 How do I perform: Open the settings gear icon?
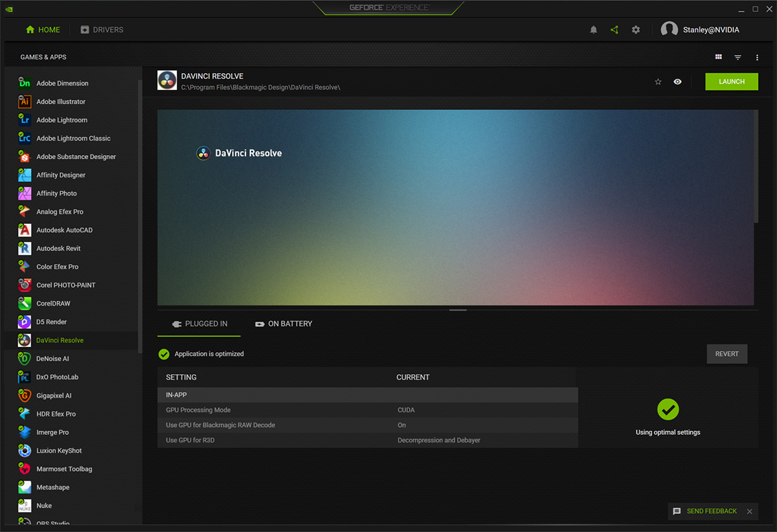point(636,30)
